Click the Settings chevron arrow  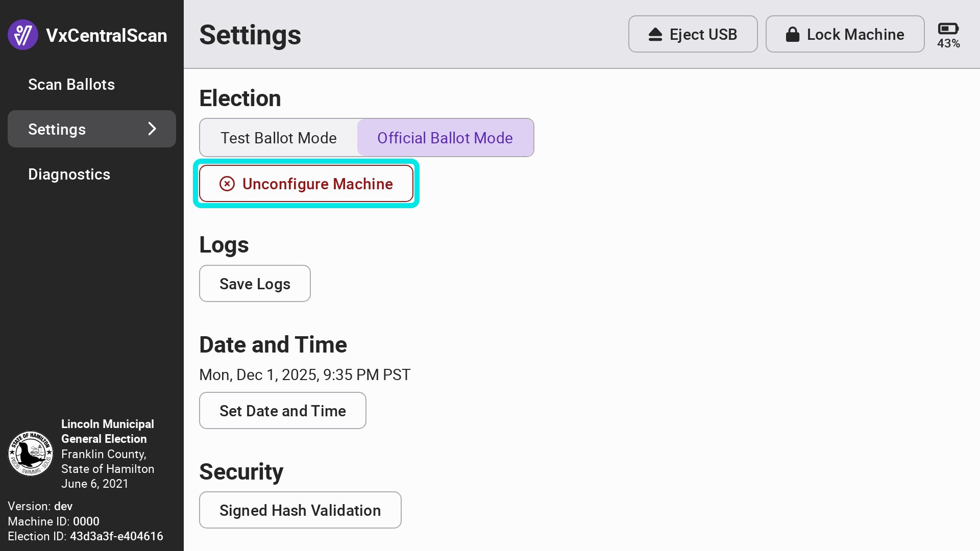coord(152,129)
